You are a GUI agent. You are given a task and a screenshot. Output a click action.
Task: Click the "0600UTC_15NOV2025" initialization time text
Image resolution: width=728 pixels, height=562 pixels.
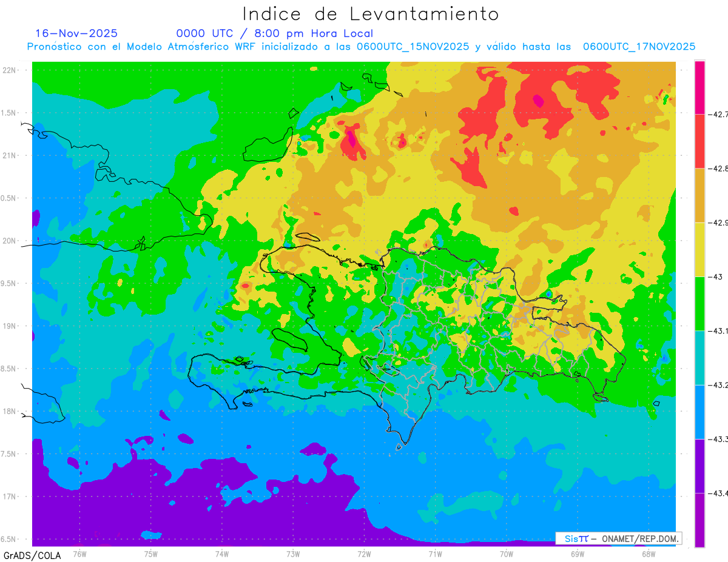[413, 47]
